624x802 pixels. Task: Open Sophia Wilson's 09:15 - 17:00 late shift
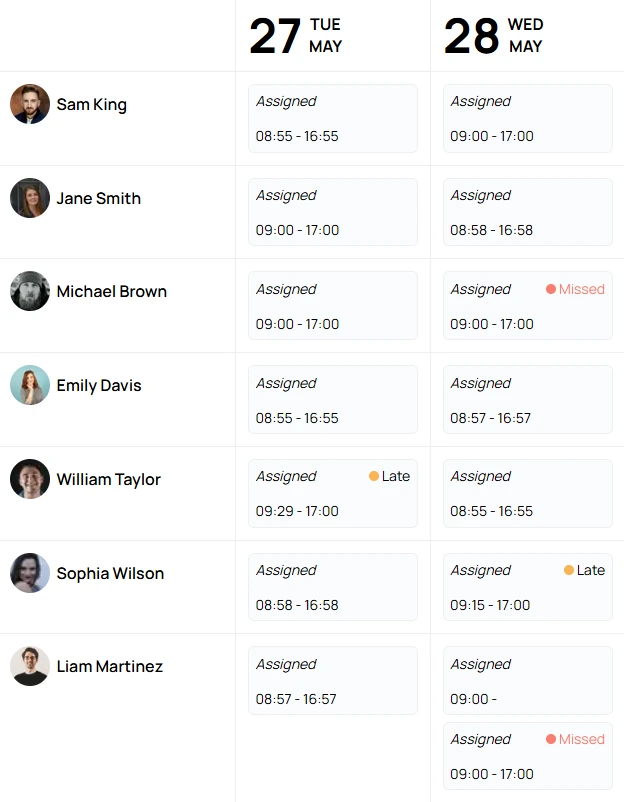tap(528, 587)
